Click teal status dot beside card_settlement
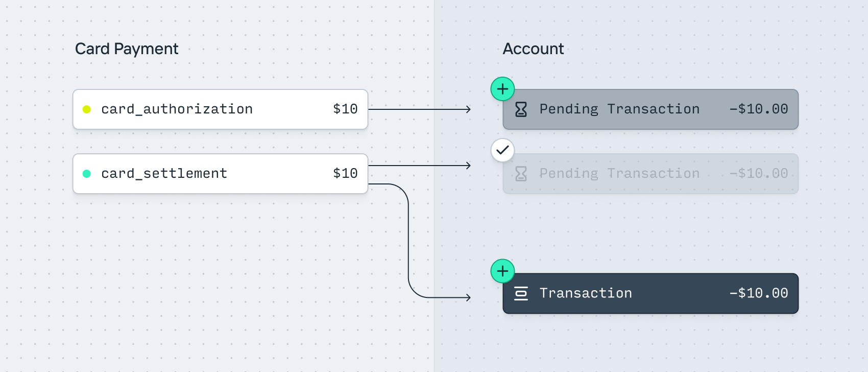This screenshot has width=868, height=372. [87, 174]
